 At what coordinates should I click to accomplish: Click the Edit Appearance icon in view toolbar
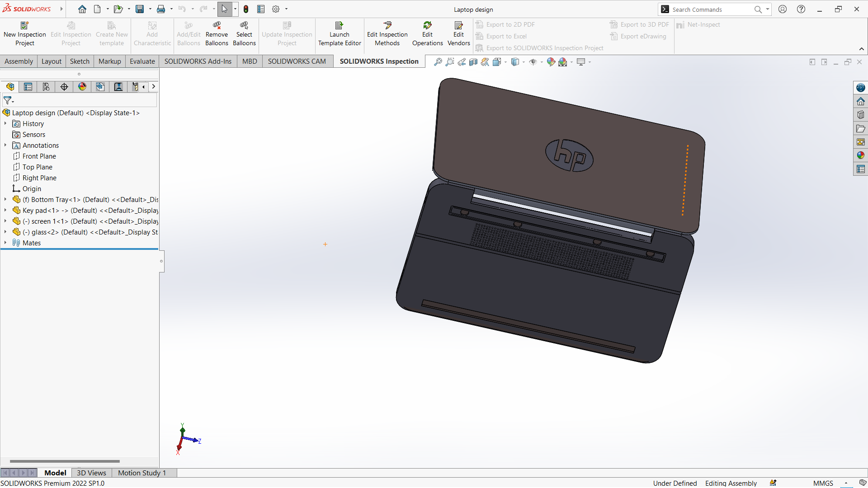point(551,62)
